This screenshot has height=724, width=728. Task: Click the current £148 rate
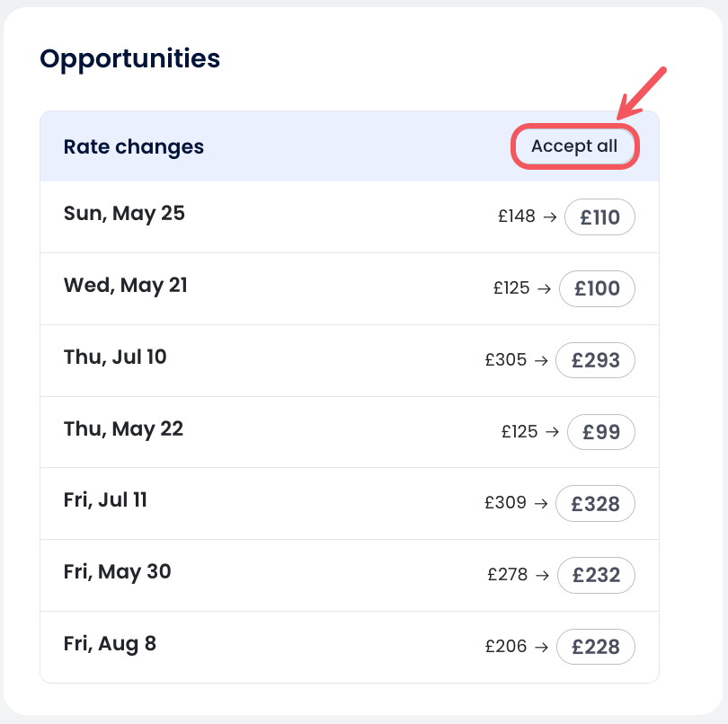(517, 216)
